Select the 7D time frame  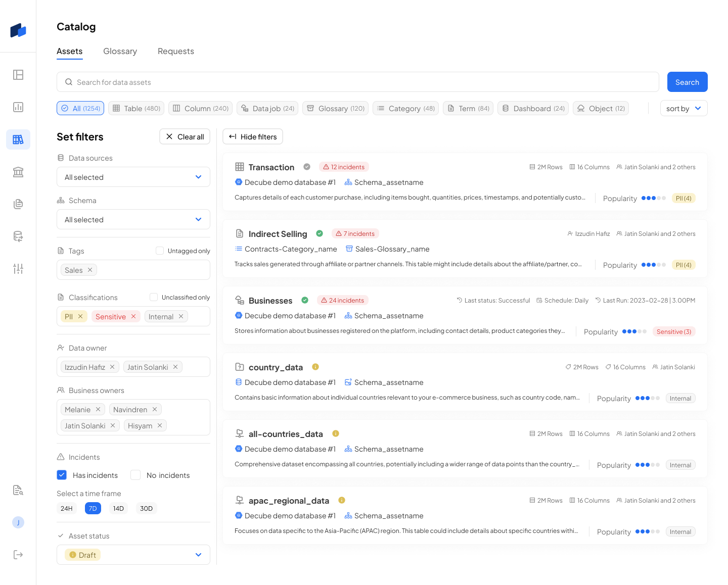(93, 508)
